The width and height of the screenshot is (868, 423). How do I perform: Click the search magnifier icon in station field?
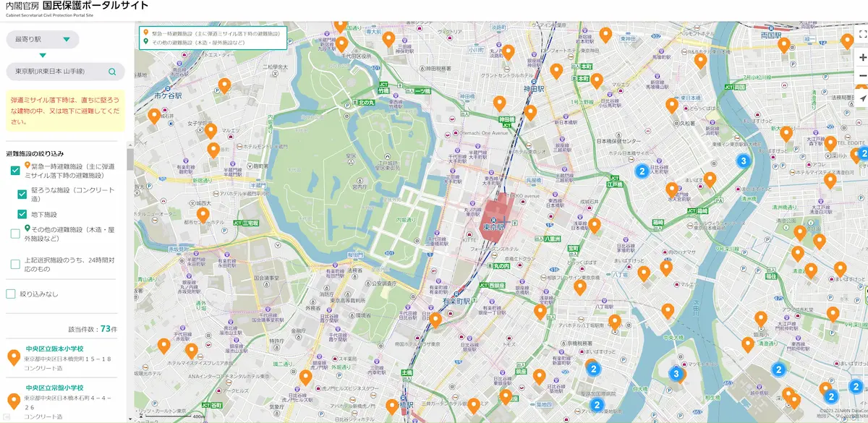(112, 72)
